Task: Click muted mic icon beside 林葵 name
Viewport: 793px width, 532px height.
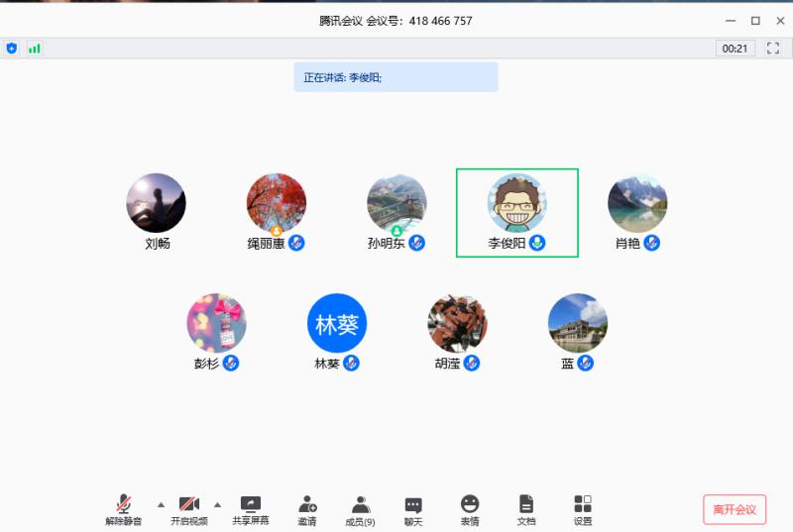Action: point(351,364)
